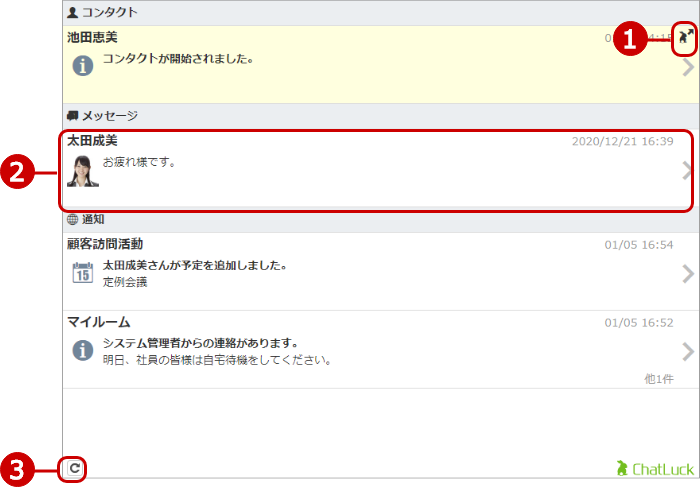
Task: Click the message icon next to メッセージ header
Action: [72, 116]
